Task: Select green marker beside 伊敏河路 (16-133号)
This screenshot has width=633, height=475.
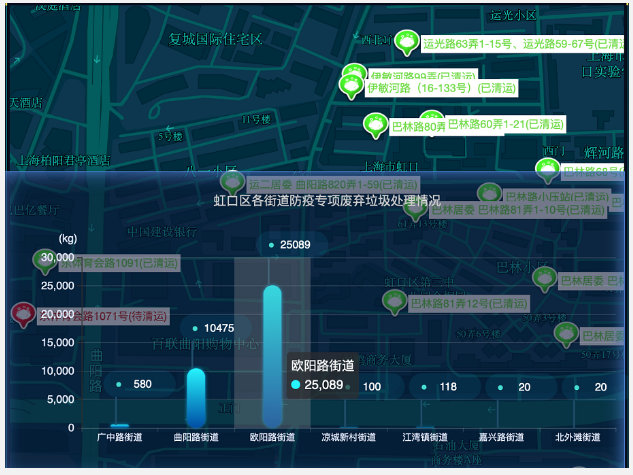Action: point(351,87)
